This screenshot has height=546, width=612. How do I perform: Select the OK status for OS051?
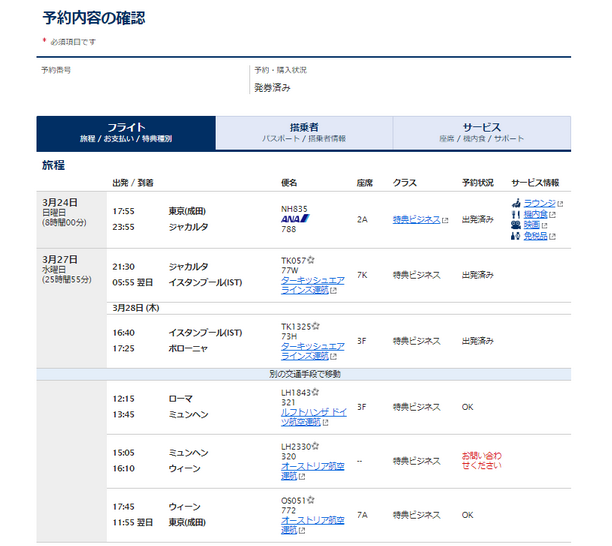468,515
